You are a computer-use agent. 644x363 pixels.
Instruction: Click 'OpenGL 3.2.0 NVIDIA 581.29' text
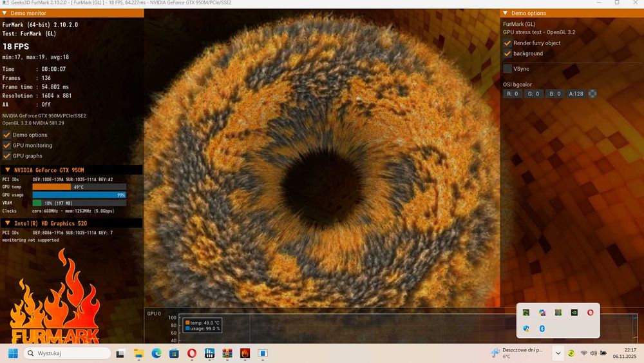33,123
